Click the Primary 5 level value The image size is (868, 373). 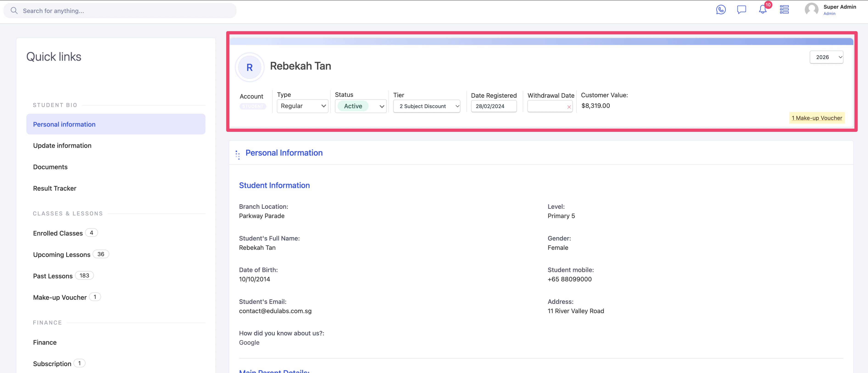[x=561, y=216]
